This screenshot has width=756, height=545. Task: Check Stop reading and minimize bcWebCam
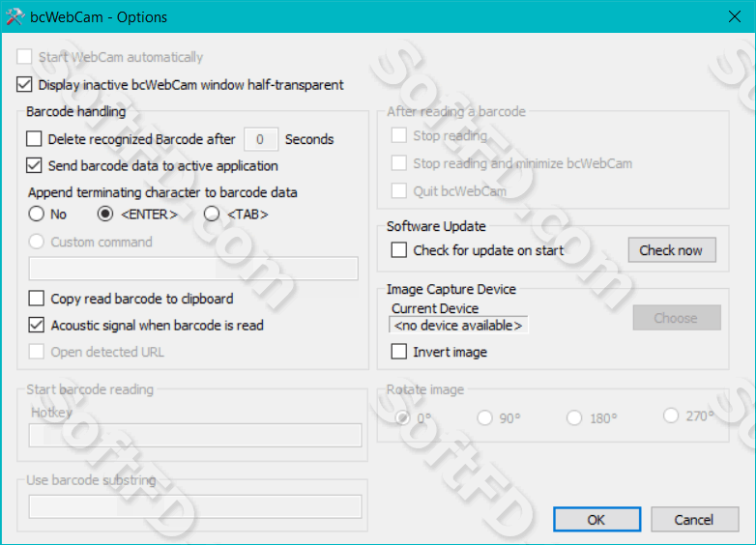coord(398,163)
